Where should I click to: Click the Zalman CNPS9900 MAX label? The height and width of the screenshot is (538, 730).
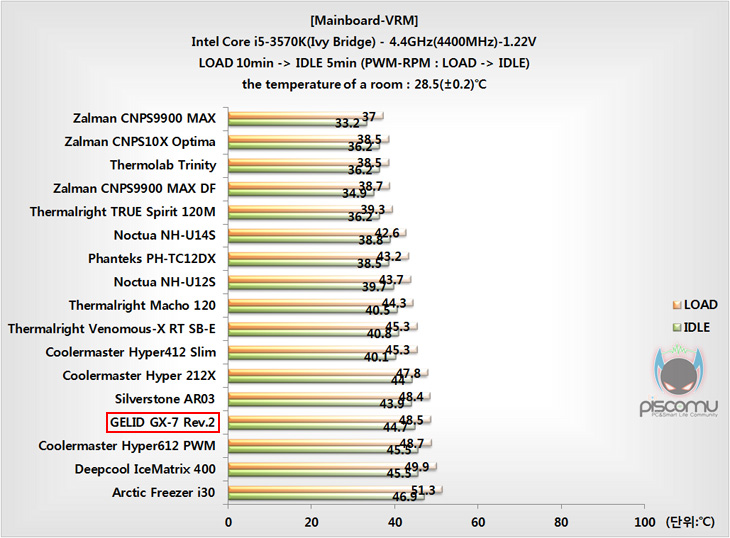tap(144, 118)
